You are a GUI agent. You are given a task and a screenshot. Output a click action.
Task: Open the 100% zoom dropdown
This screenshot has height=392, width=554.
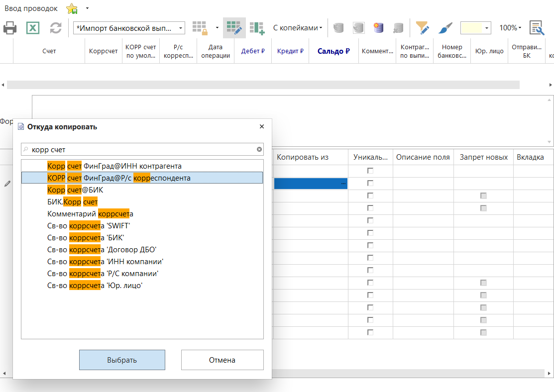pos(510,28)
